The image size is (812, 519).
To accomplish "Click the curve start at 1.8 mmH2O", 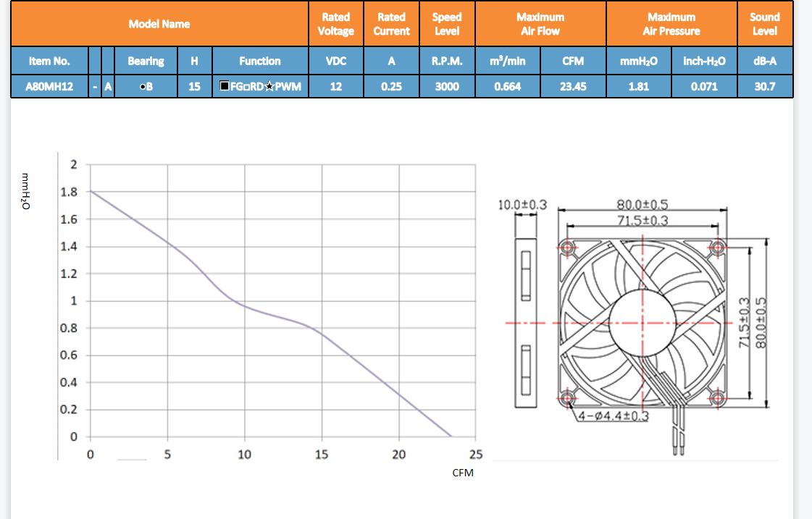I will click(x=91, y=191).
